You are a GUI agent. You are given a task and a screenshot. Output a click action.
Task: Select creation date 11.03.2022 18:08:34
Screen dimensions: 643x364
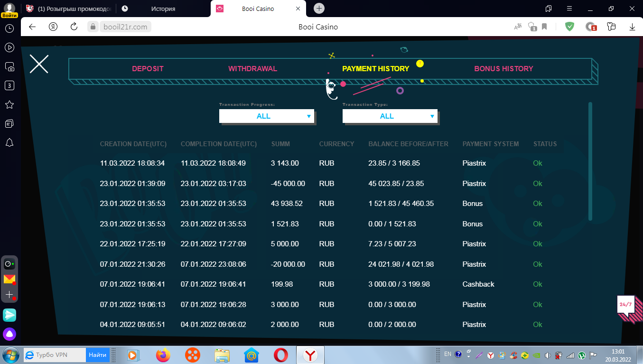132,163
